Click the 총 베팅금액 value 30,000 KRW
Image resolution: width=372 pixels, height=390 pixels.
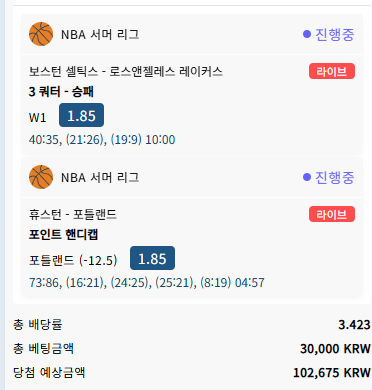pos(335,349)
